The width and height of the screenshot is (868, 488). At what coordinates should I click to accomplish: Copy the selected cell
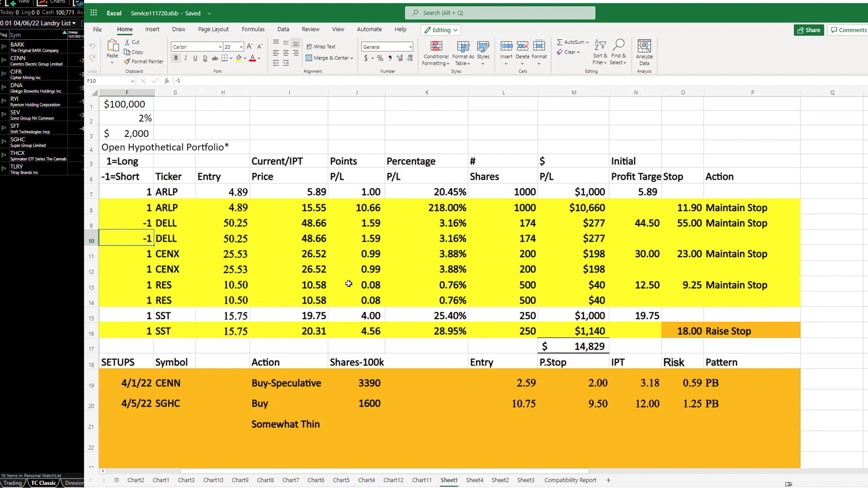133,52
